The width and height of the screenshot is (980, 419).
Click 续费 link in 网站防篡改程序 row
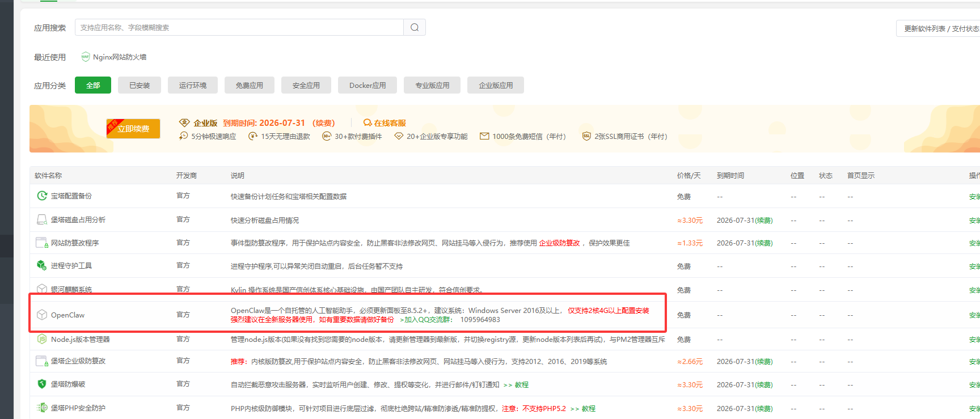click(763, 243)
